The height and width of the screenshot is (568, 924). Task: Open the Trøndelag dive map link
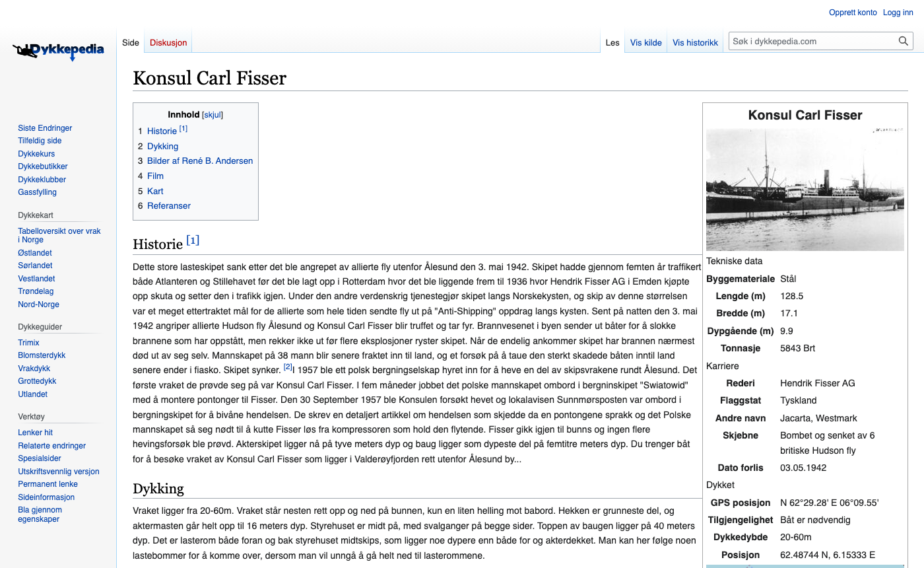pos(36,291)
